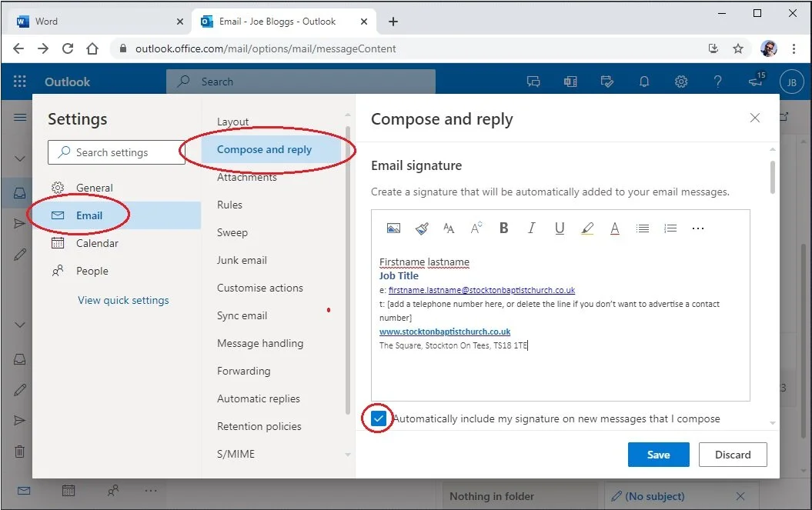Insert picture inline in signature
Viewport: 812px width, 510px height.
point(393,228)
